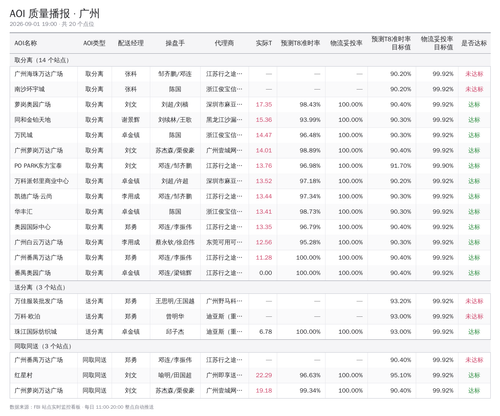
Task: Click the AOI name '同和金铂天地'
Action: pyautogui.click(x=33, y=120)
